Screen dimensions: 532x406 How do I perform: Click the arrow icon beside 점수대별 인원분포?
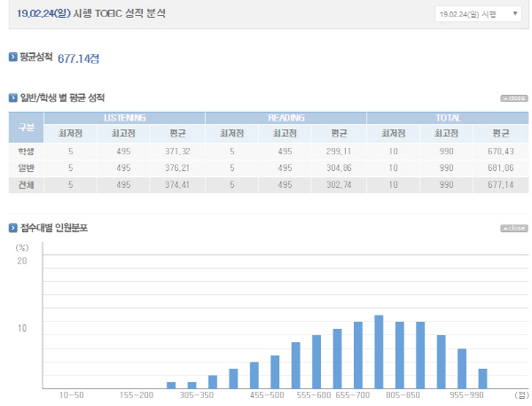[13, 228]
